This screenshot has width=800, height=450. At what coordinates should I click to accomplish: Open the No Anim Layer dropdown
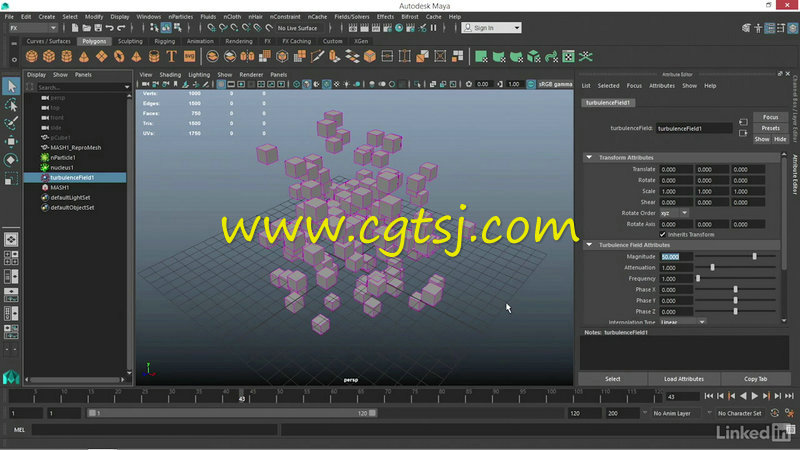click(675, 413)
